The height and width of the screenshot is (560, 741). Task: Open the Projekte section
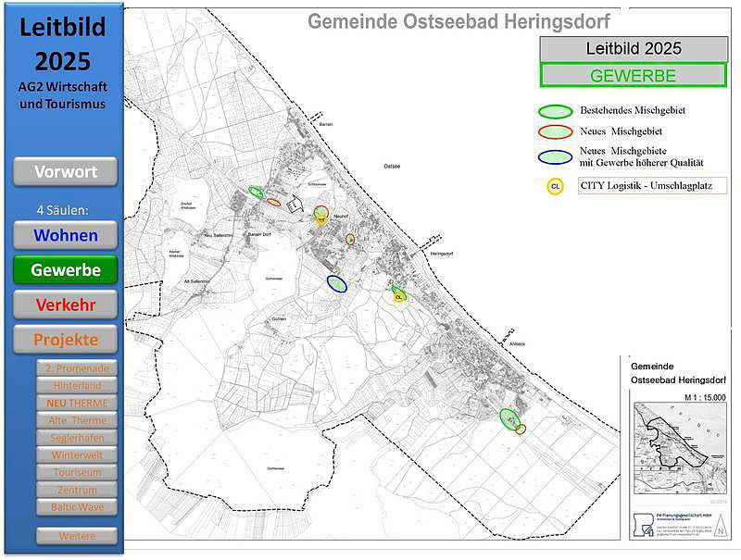pos(65,340)
